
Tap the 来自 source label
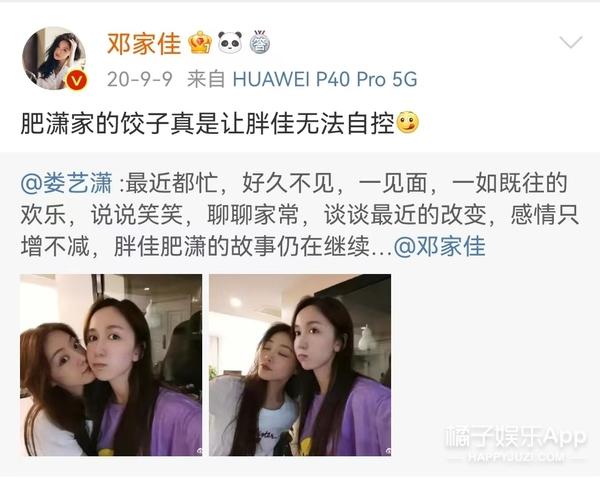tap(206, 80)
